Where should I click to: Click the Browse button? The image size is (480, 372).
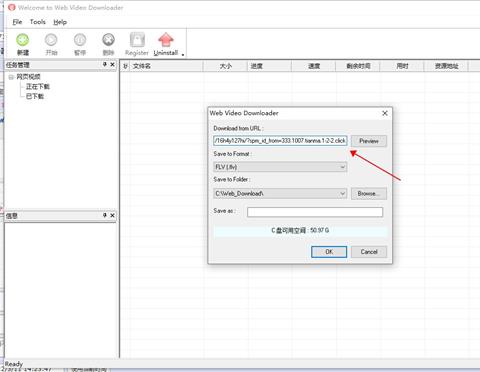[x=369, y=194]
